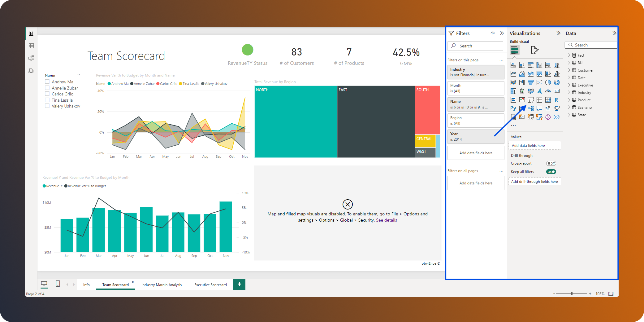Switch to the Executive Scorecard page tab
644x322 pixels.
pos(210,284)
